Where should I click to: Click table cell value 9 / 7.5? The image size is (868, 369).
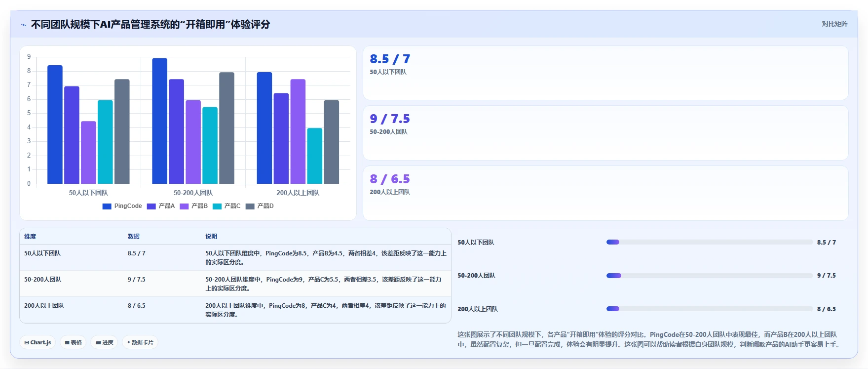click(x=137, y=280)
